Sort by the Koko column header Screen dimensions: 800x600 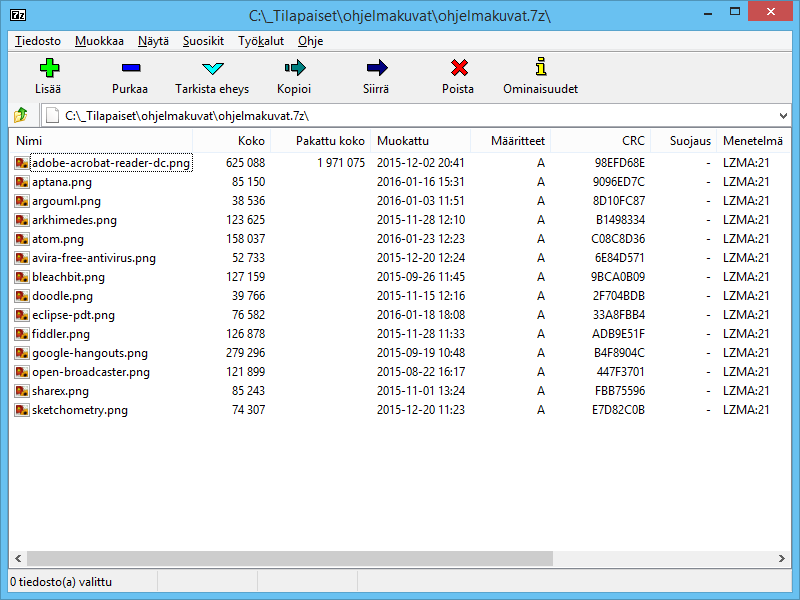pos(232,141)
